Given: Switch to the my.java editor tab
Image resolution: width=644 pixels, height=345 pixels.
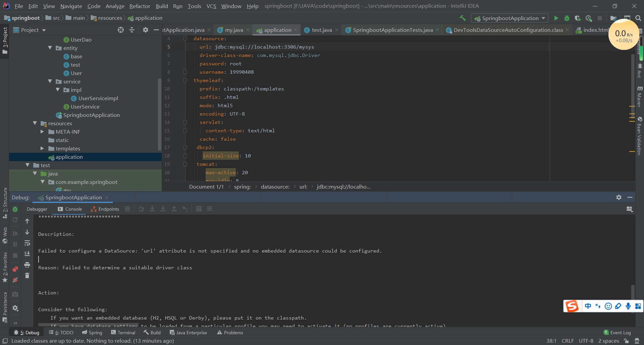Looking at the screenshot, I should [x=234, y=30].
